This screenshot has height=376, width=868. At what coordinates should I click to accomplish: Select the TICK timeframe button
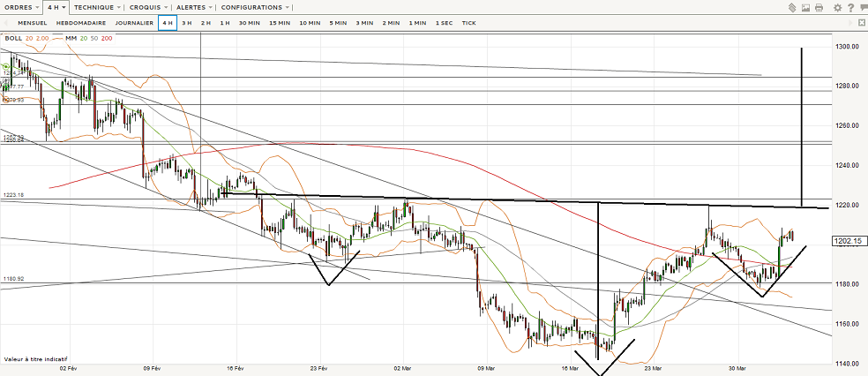tap(468, 23)
